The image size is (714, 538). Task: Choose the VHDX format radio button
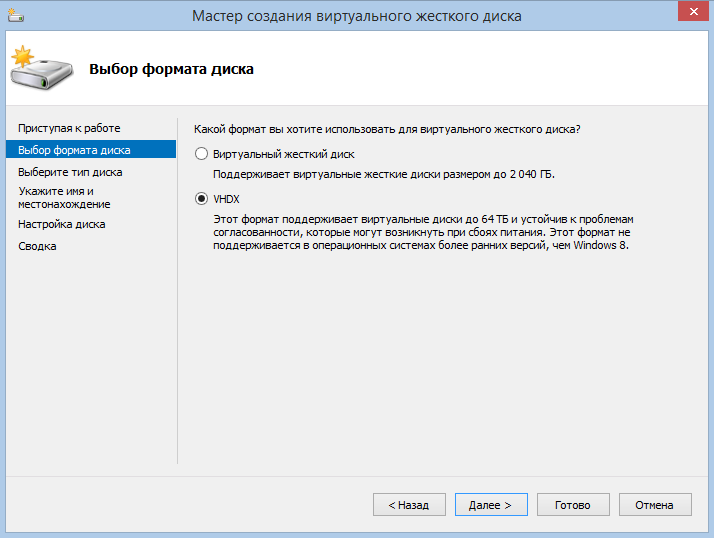(x=202, y=199)
